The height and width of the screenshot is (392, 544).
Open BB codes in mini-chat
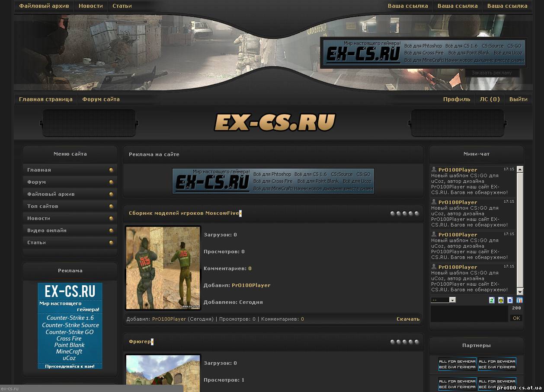510,300
